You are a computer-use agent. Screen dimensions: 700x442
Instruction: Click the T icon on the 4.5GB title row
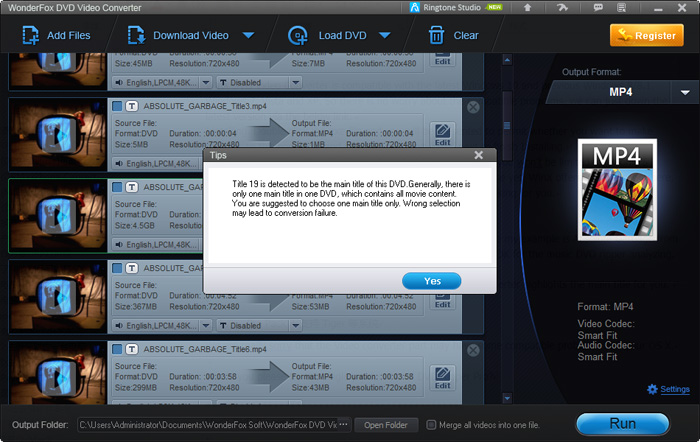click(x=131, y=187)
